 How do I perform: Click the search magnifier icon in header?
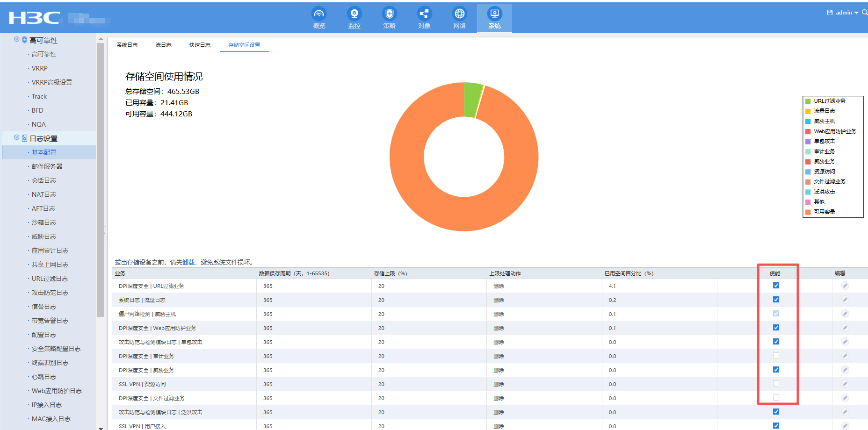[x=864, y=13]
